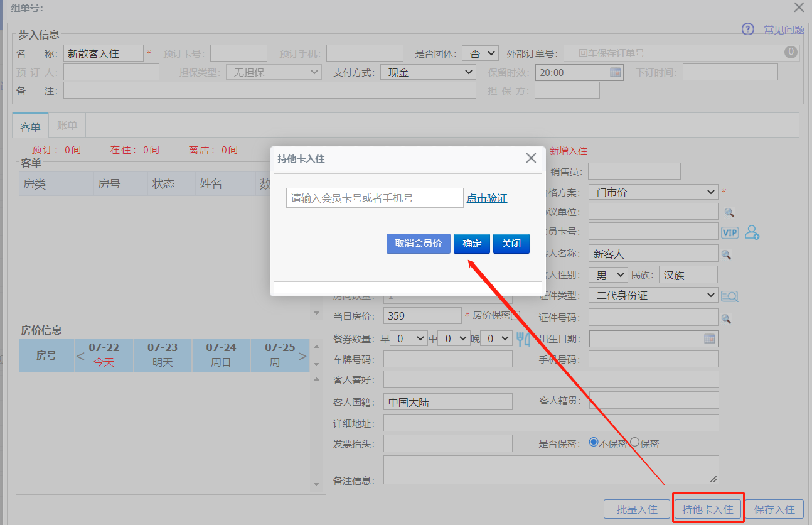Open the 证件类型 dropdown

tap(653, 295)
